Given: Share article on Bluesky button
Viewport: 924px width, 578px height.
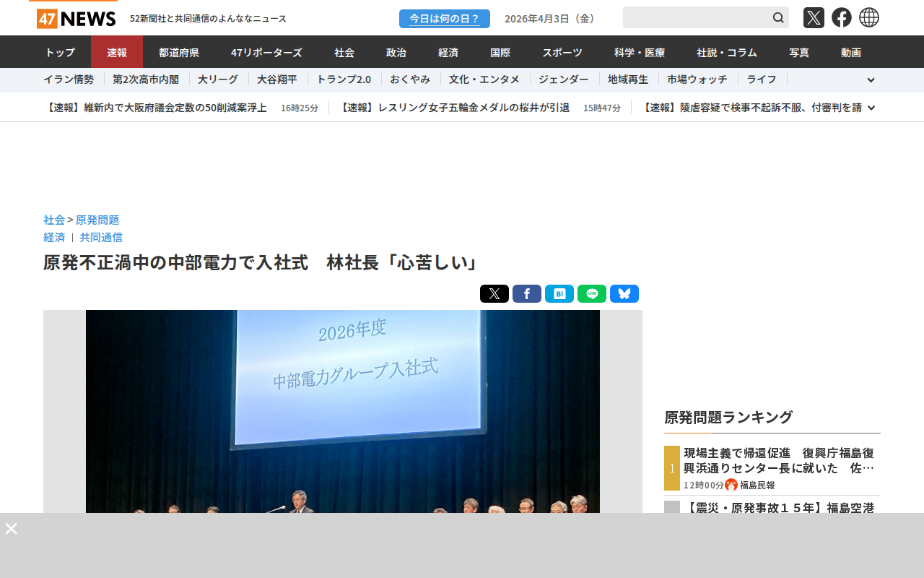Looking at the screenshot, I should (624, 294).
